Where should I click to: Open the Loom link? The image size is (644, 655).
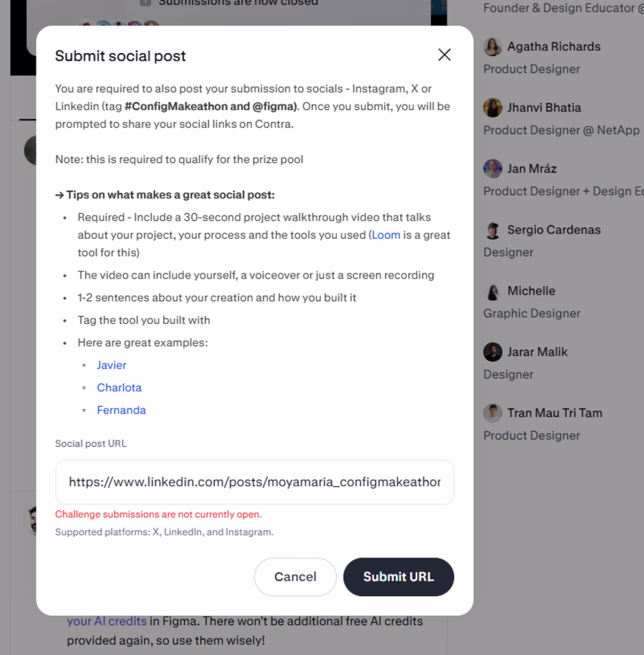386,235
